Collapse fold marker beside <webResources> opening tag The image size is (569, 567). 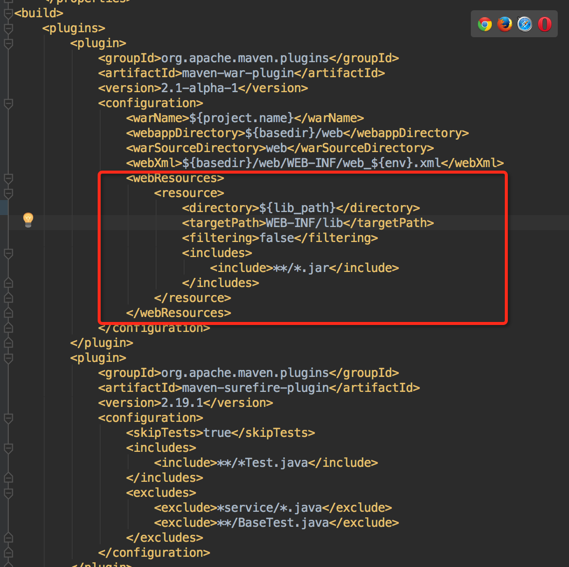click(x=8, y=178)
